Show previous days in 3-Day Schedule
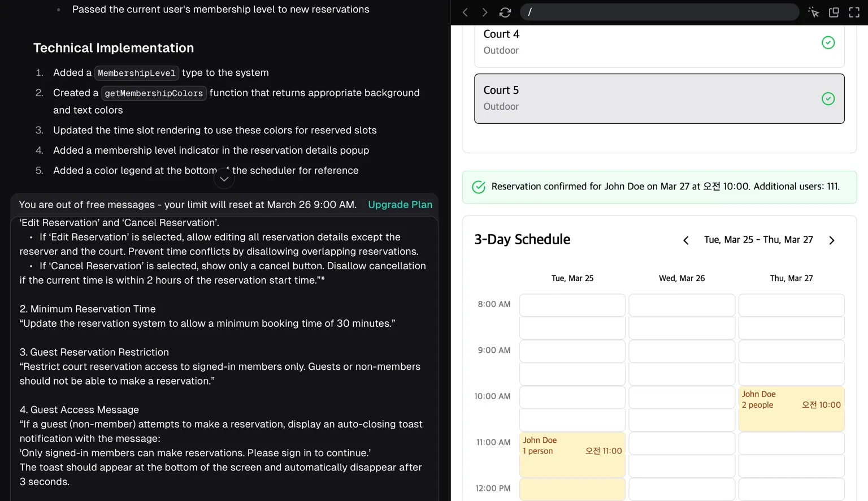 click(686, 240)
